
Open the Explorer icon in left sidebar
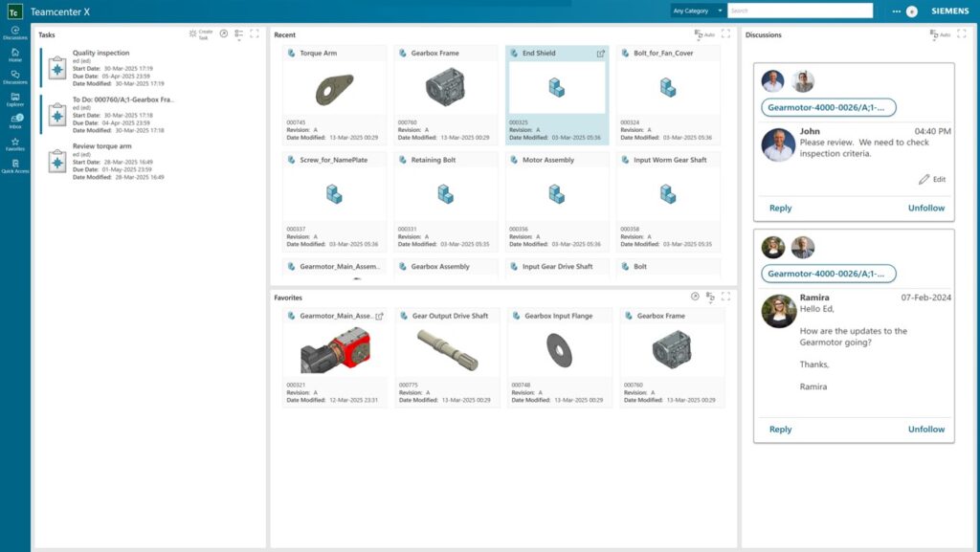coord(16,98)
